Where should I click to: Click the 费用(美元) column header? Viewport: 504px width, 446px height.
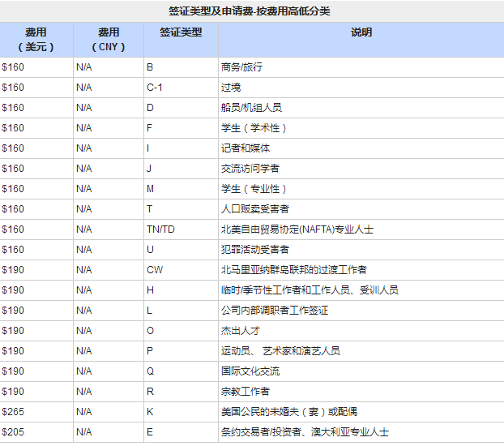[x=36, y=39]
